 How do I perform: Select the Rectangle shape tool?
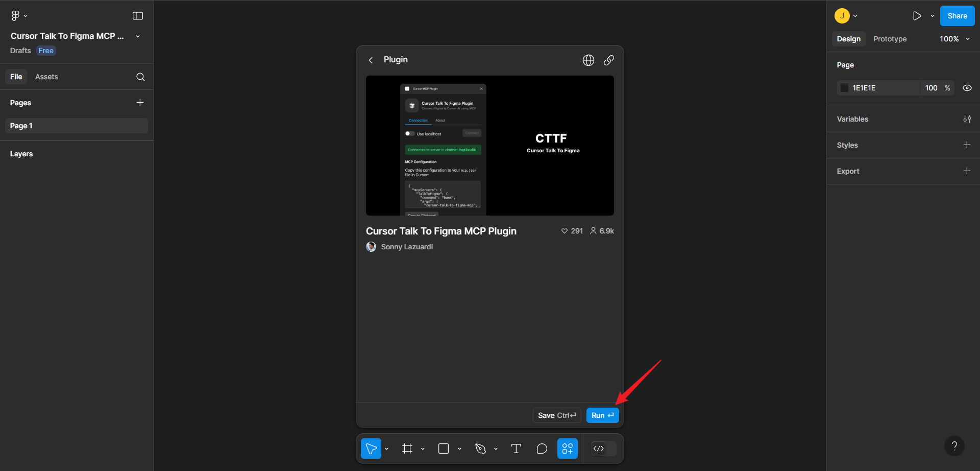(x=444, y=449)
